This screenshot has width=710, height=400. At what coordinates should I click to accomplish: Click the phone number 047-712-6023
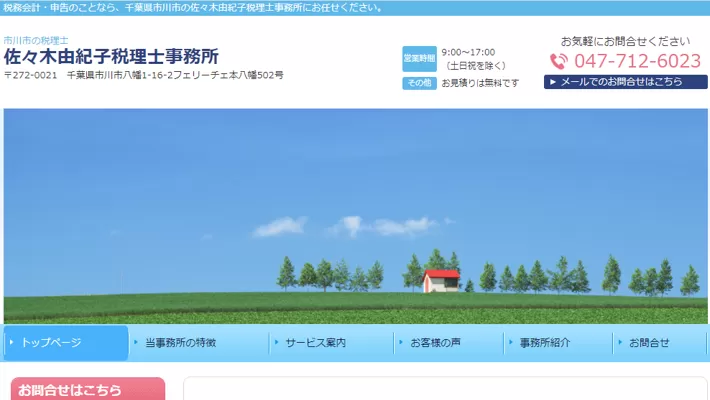(x=637, y=61)
